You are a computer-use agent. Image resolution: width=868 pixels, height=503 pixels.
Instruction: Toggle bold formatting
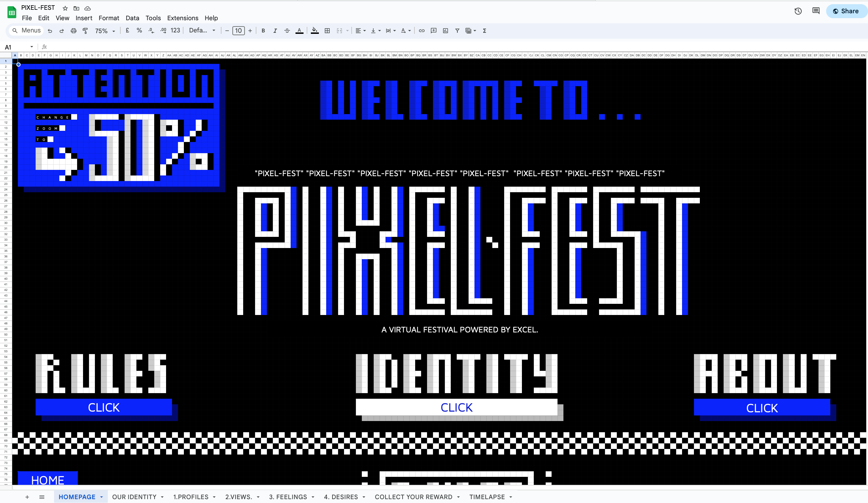(x=263, y=31)
